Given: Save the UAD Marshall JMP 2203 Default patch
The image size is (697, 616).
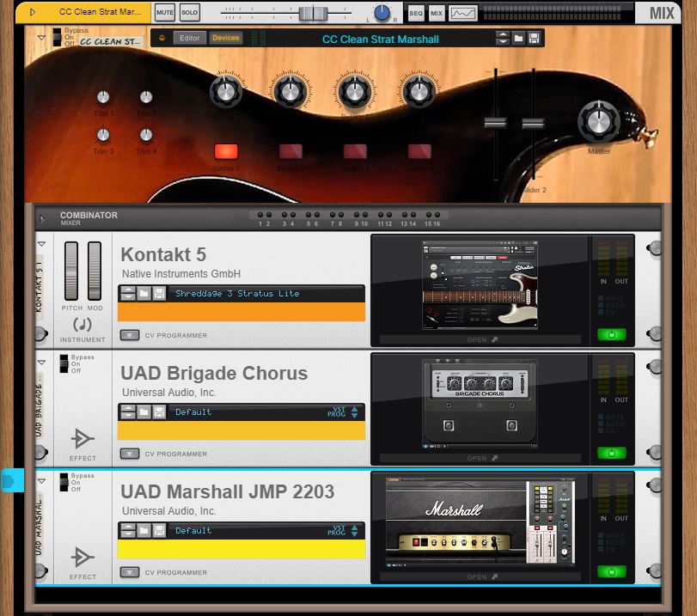Looking at the screenshot, I should click(159, 530).
